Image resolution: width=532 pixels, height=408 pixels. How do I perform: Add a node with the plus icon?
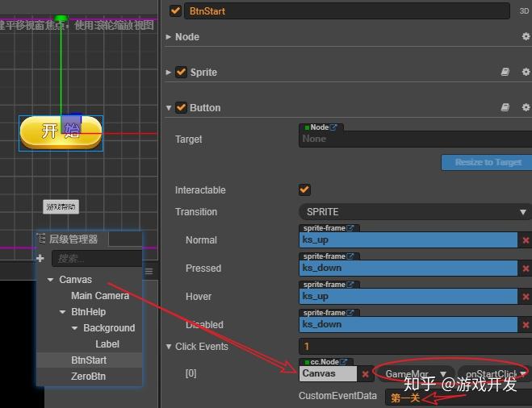40,259
